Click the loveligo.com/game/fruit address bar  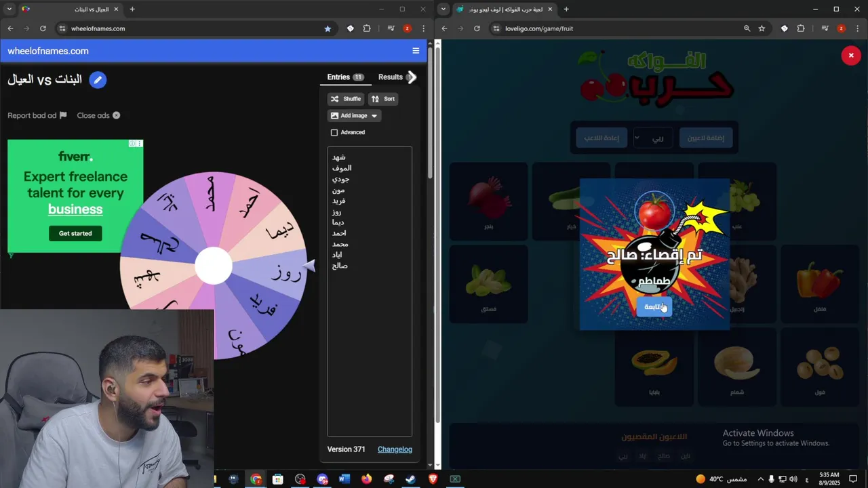click(617, 28)
